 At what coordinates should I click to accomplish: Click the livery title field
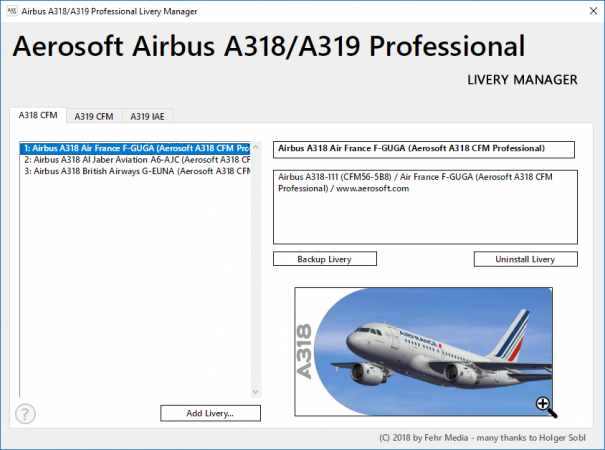pyautogui.click(x=424, y=149)
